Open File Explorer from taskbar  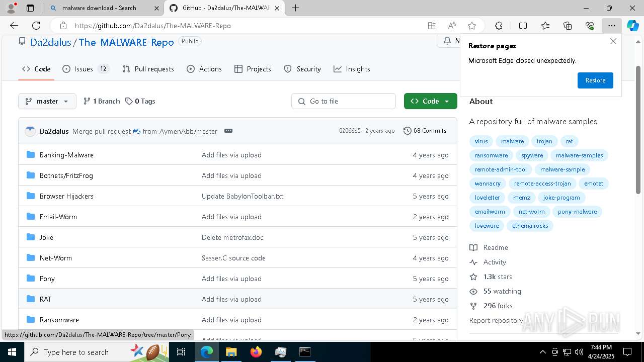pos(231,352)
